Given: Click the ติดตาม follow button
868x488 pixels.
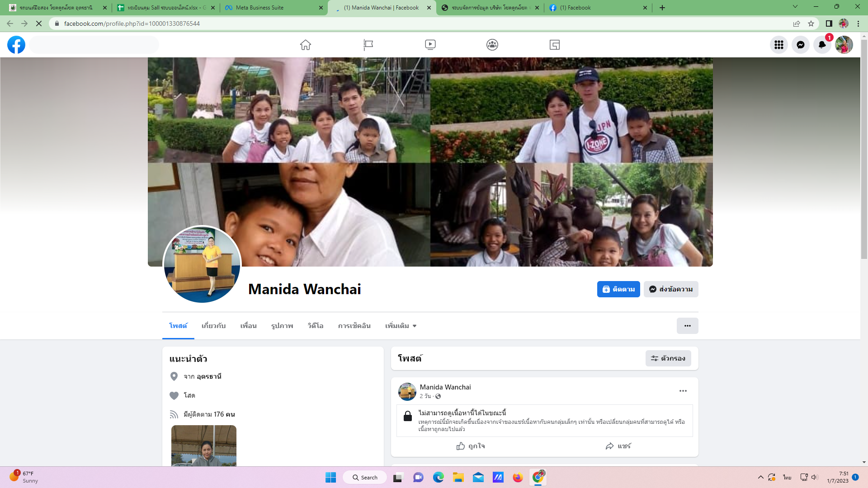Looking at the screenshot, I should coord(618,289).
